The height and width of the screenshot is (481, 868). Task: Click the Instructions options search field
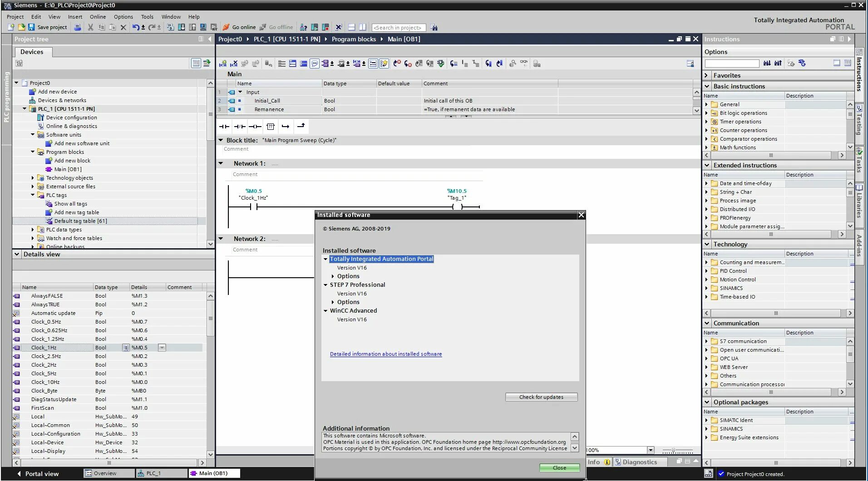732,64
